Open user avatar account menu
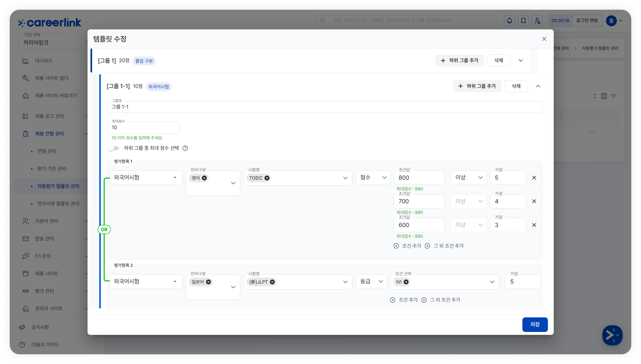Screen dimensions: 641x364 click(x=614, y=20)
